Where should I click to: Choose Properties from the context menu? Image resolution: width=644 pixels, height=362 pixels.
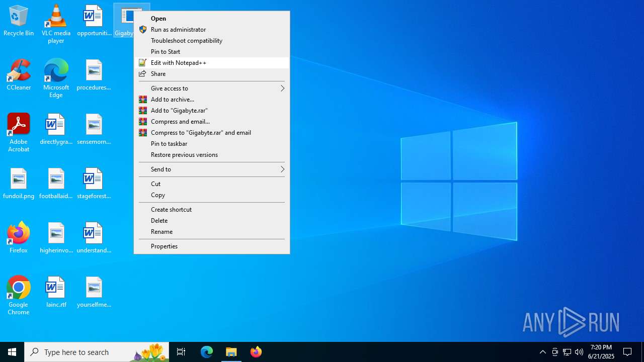click(x=212, y=246)
